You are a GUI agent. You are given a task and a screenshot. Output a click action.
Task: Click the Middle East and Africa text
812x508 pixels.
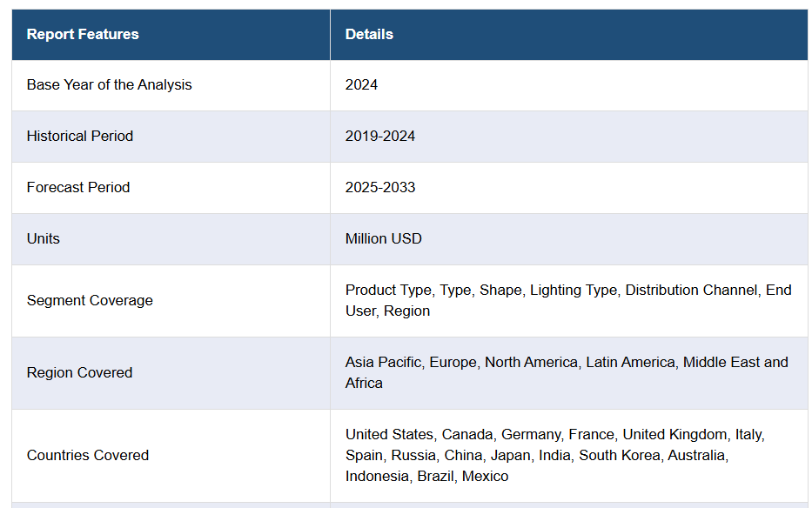pos(735,363)
